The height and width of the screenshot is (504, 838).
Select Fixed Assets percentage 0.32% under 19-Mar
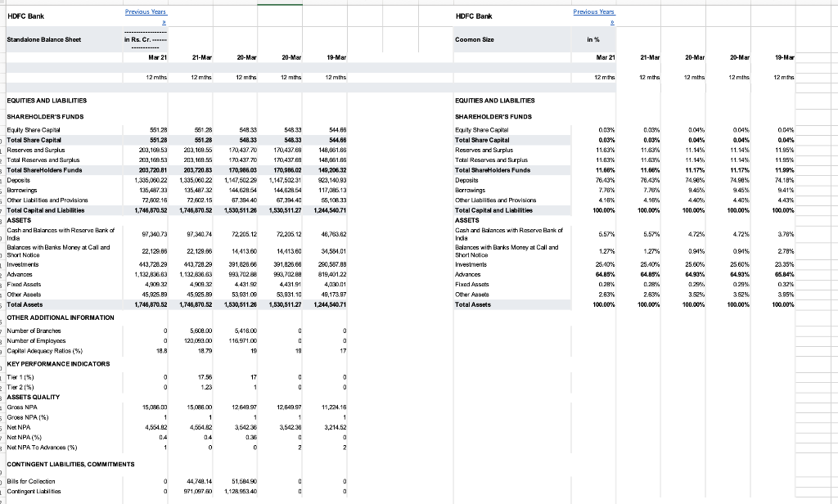tap(786, 285)
